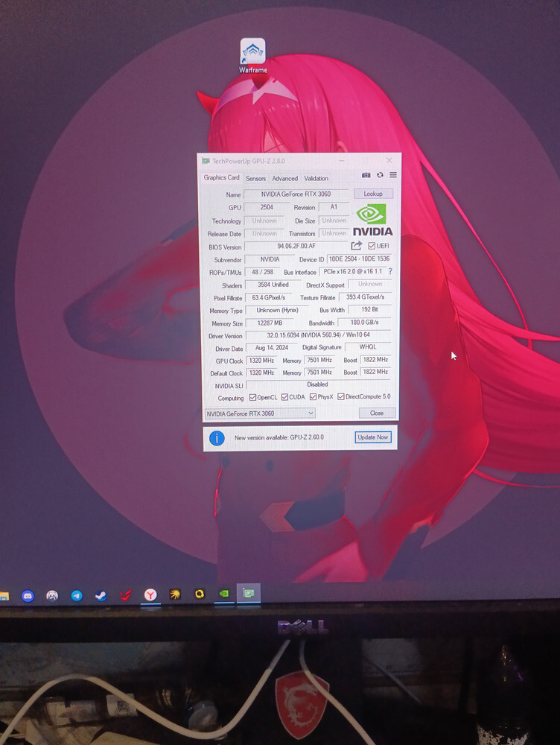The image size is (560, 745).
Task: Toggle the OpenCL checkbox
Action: [253, 398]
